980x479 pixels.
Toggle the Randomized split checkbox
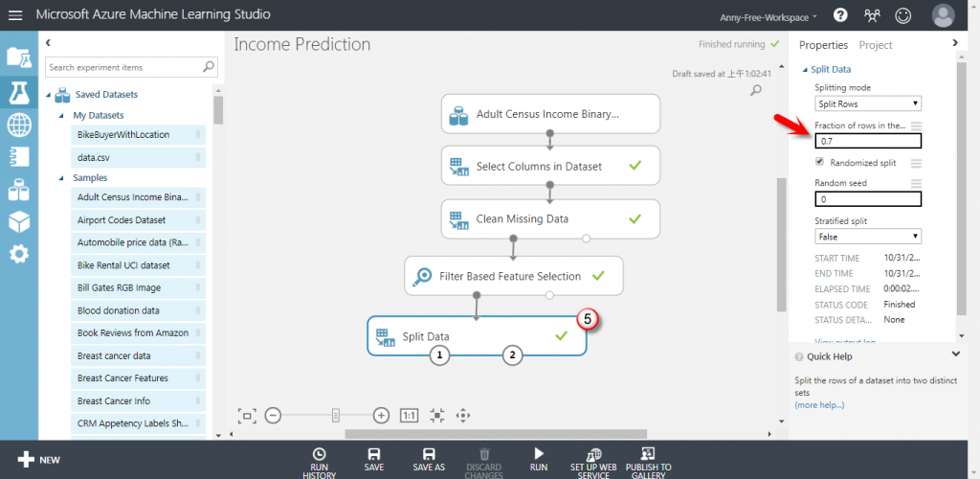click(x=819, y=162)
